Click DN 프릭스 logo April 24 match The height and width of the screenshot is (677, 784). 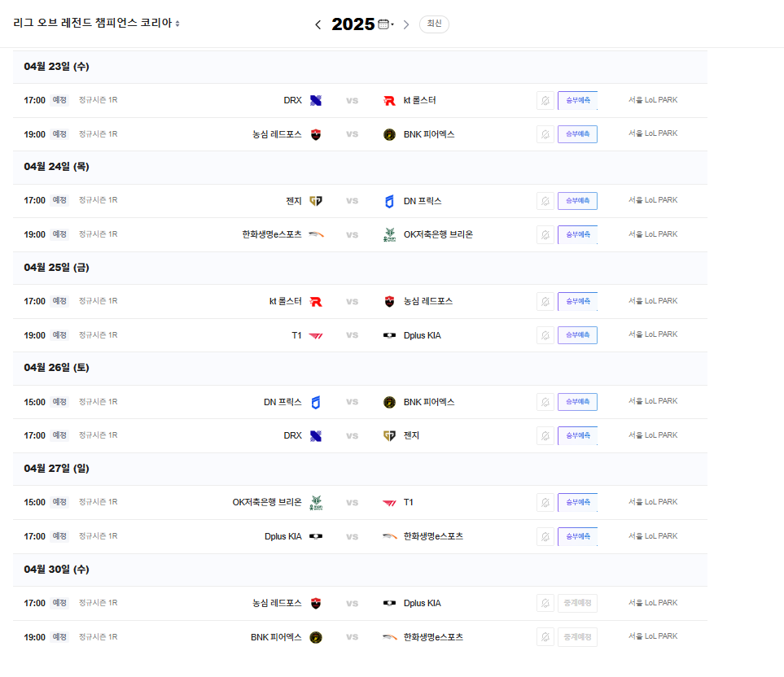pyautogui.click(x=389, y=201)
